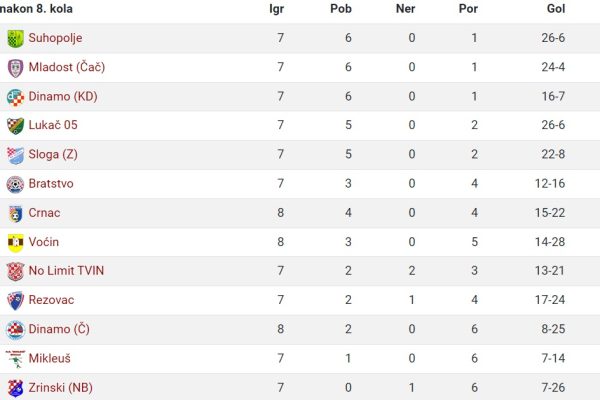Open the Crnac team page link
Screen dimensions: 600x400
[44, 212]
